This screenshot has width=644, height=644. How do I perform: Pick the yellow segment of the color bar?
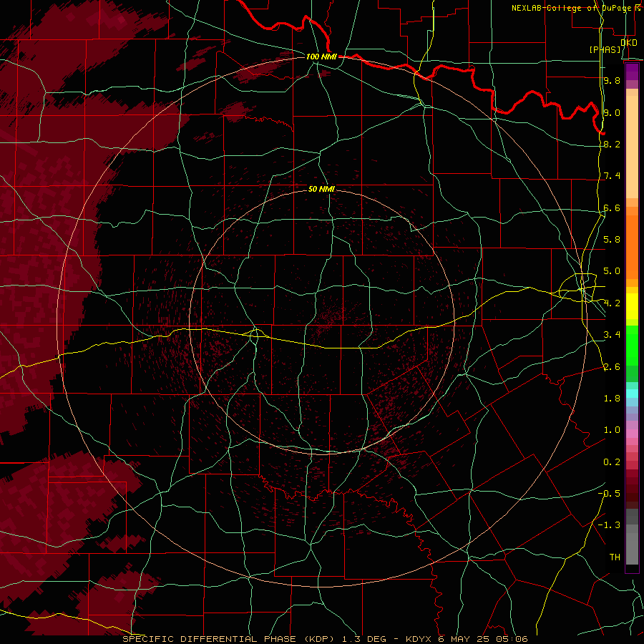(x=632, y=306)
